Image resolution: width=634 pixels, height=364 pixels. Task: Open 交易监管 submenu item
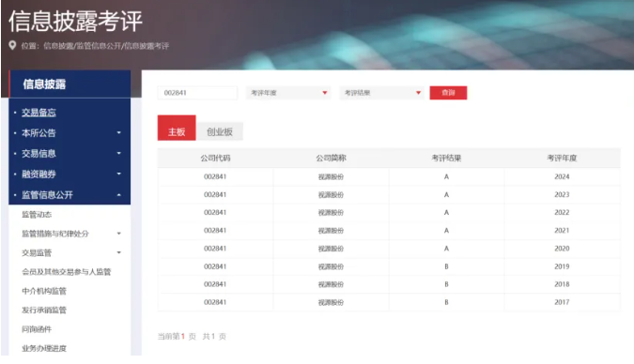point(37,253)
